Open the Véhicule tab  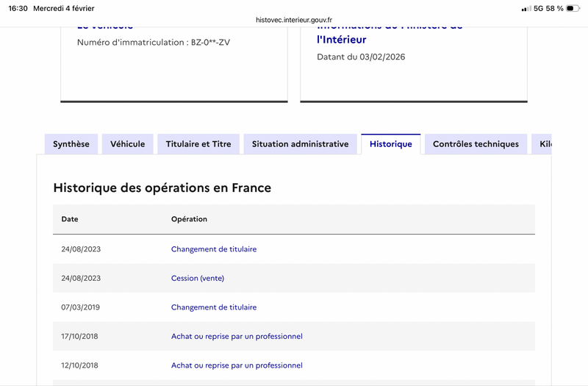[x=128, y=144]
